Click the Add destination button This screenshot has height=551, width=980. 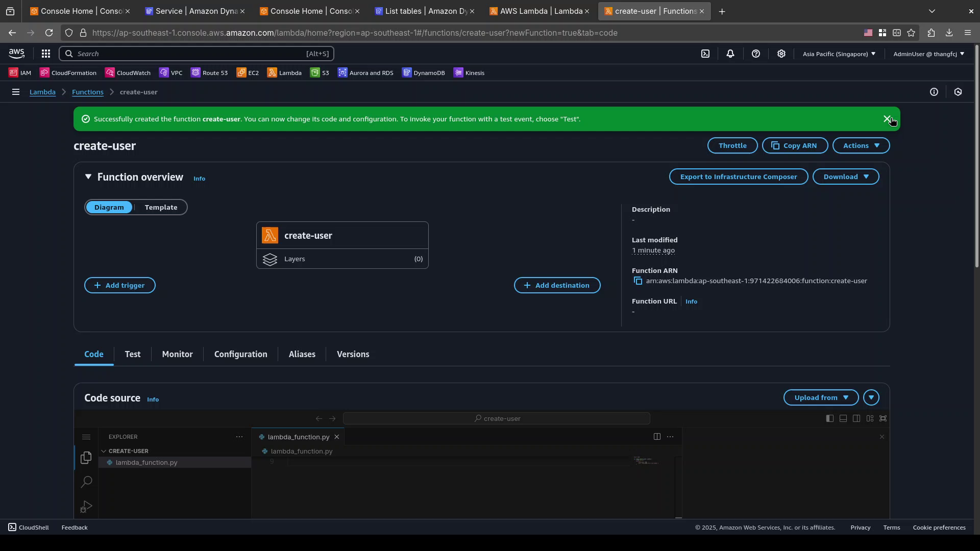[557, 286]
